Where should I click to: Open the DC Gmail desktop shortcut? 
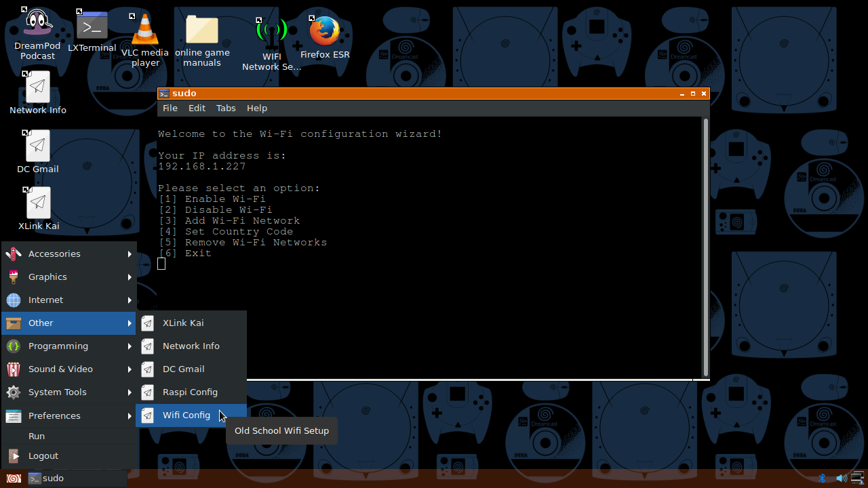[x=38, y=152]
